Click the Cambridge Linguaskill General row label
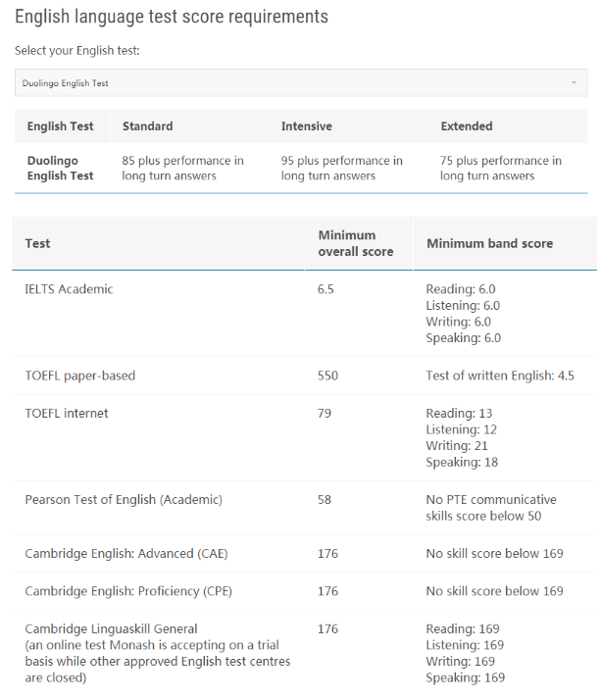The height and width of the screenshot is (700, 601). coord(112,629)
